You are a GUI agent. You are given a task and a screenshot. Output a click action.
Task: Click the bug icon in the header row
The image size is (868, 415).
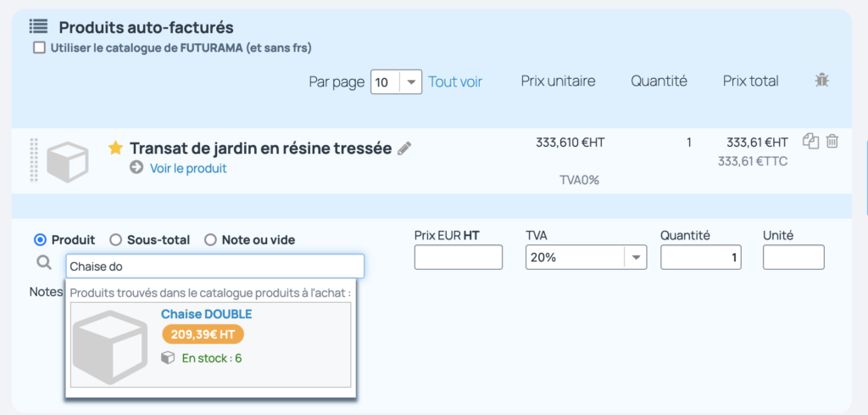click(822, 81)
